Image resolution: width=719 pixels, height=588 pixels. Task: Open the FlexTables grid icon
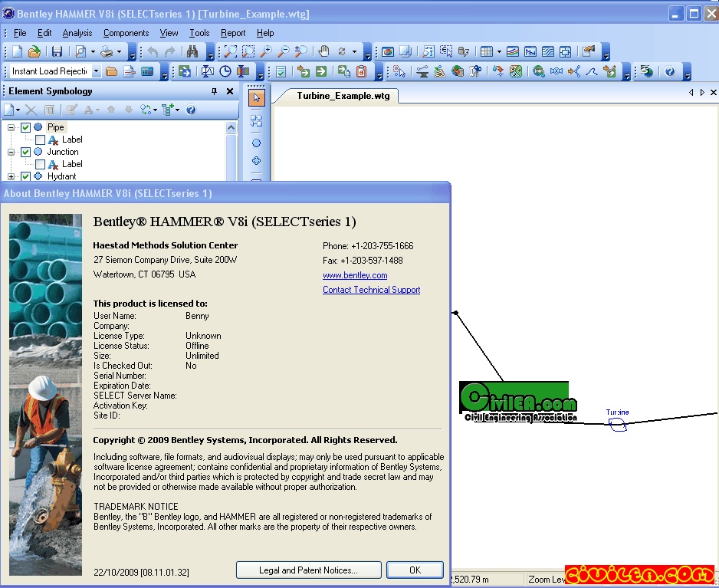click(487, 51)
